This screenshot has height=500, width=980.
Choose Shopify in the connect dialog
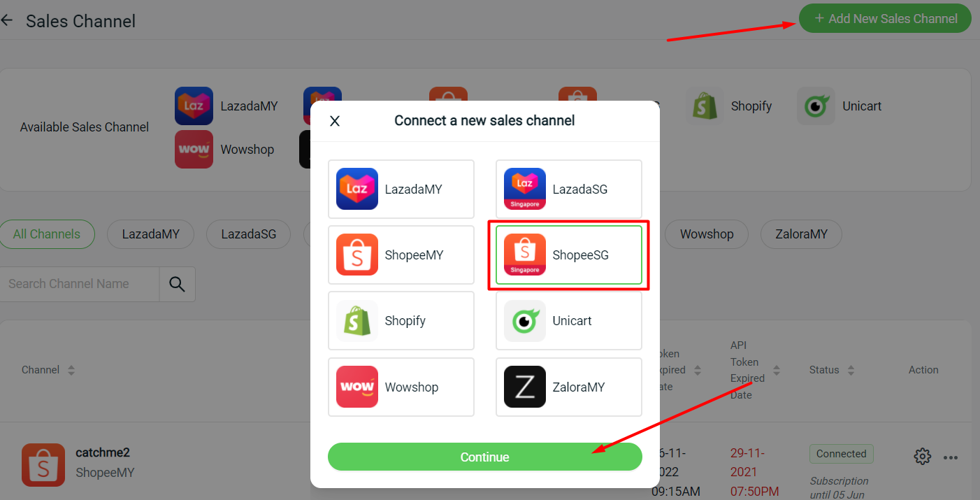(401, 321)
